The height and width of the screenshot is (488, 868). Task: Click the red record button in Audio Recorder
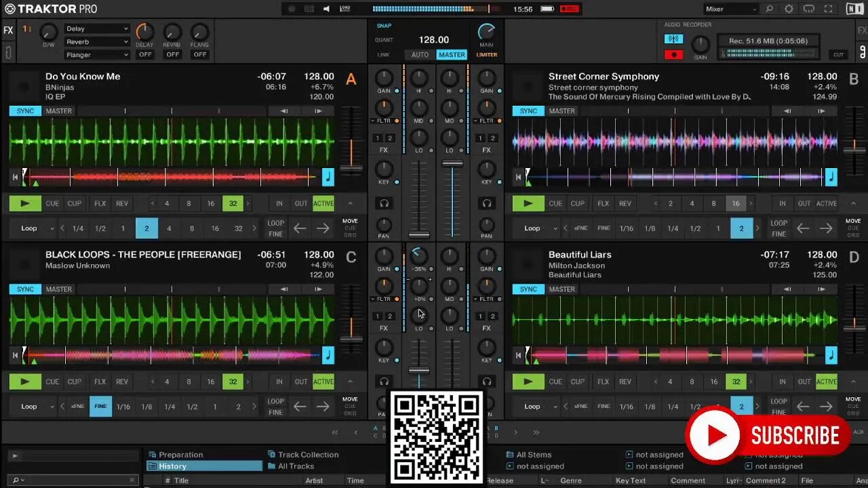(x=673, y=54)
